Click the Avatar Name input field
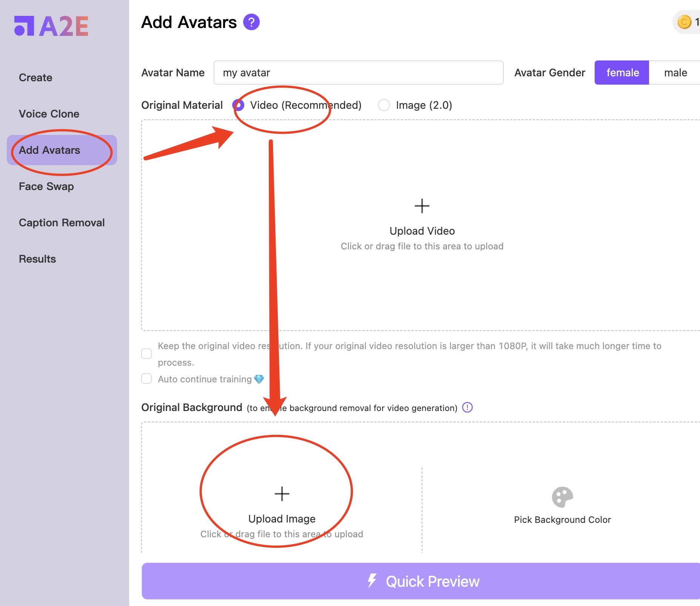The height and width of the screenshot is (606, 700). click(358, 73)
